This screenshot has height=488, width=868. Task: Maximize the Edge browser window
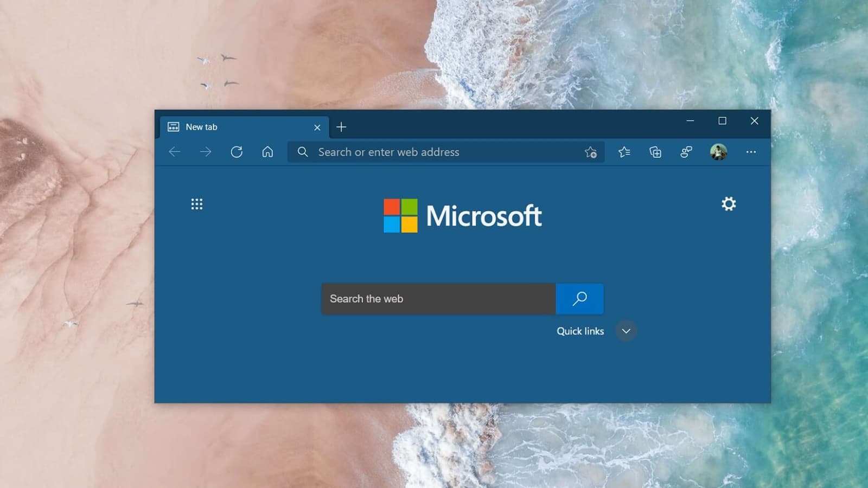[x=722, y=121]
